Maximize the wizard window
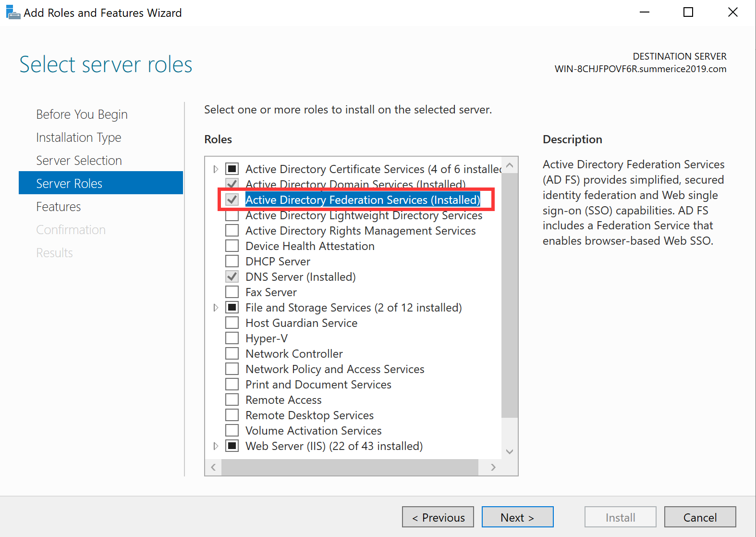Image resolution: width=756 pixels, height=537 pixels. (x=688, y=12)
